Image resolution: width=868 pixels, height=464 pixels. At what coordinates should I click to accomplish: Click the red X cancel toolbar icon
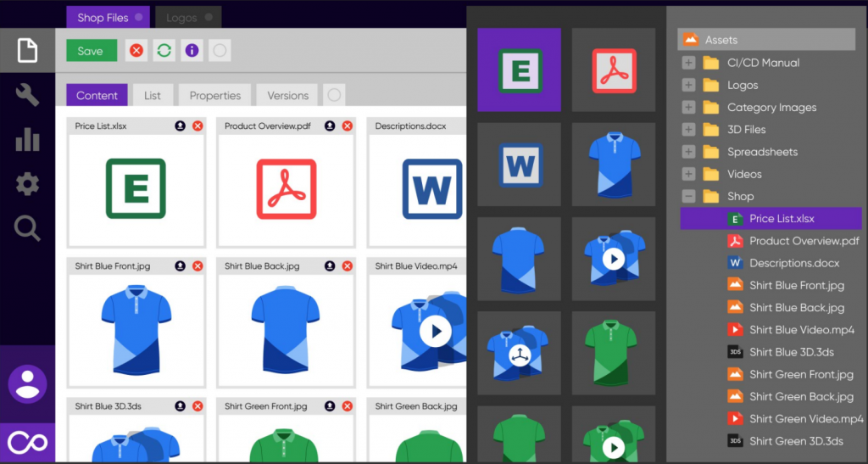136,50
